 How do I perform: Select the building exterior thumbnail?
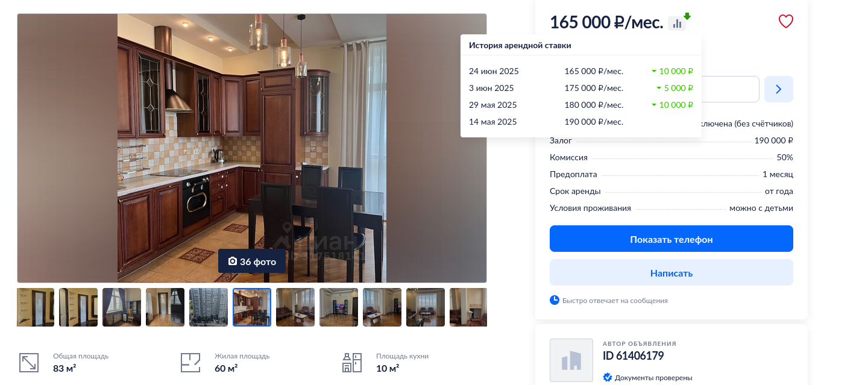click(209, 307)
